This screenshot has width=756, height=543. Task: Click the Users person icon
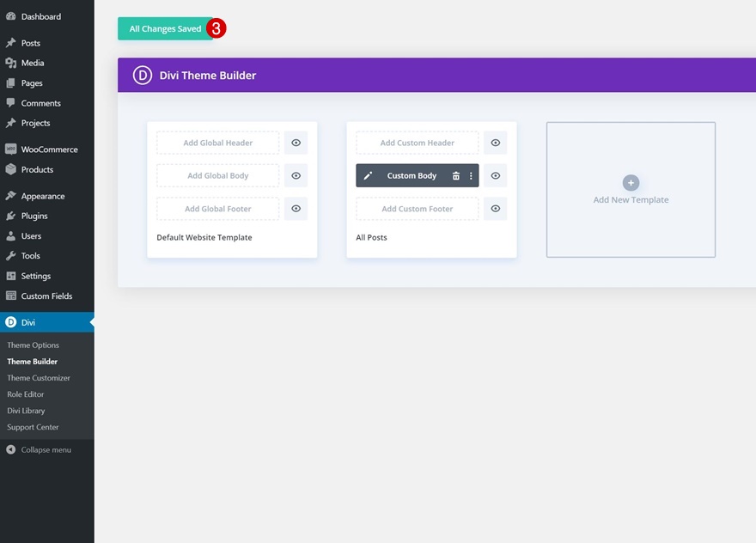click(10, 235)
